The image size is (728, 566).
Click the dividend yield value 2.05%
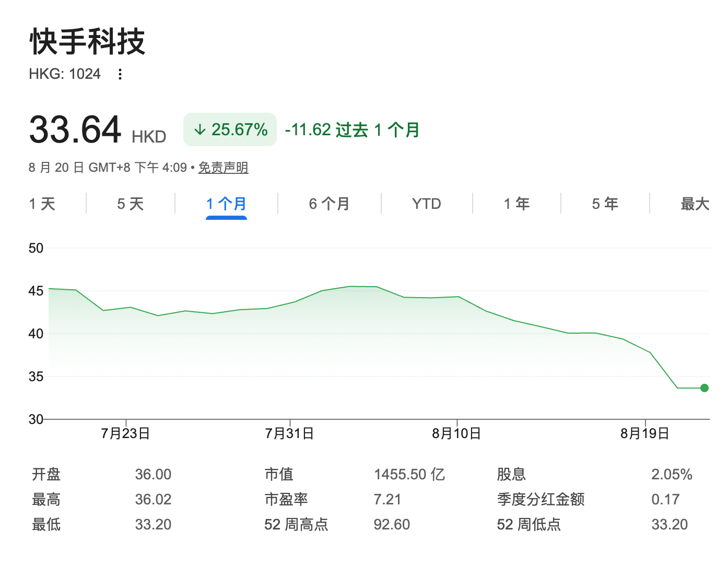point(672,474)
